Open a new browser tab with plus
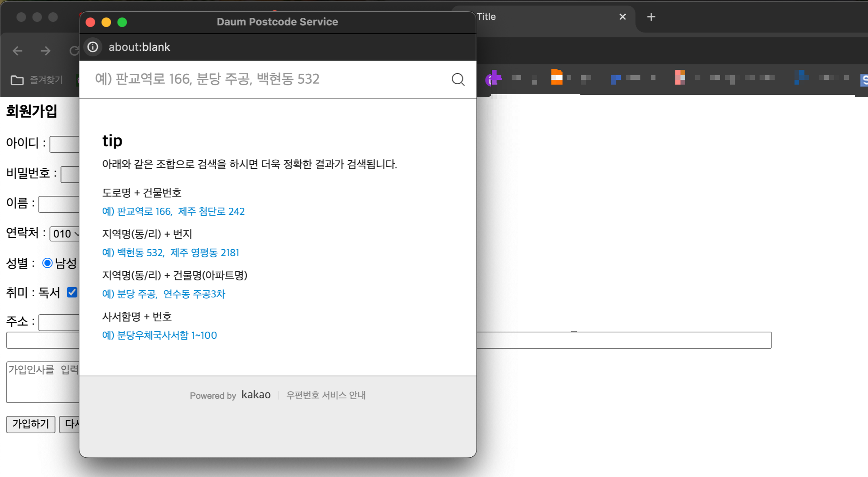Image resolution: width=868 pixels, height=477 pixels. 651,17
